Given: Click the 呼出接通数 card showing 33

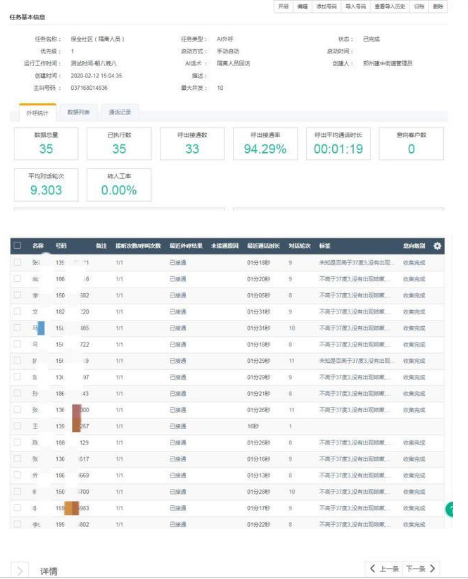Looking at the screenshot, I should pyautogui.click(x=192, y=144).
